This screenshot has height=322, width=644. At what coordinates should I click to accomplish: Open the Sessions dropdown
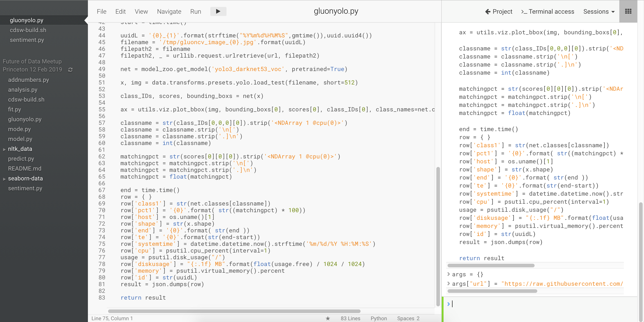point(599,11)
